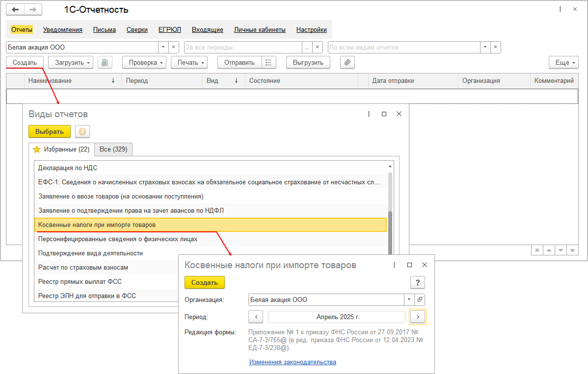588x374 pixels.
Task: Sort the Наименование column with its arrow
Action: tap(113, 80)
